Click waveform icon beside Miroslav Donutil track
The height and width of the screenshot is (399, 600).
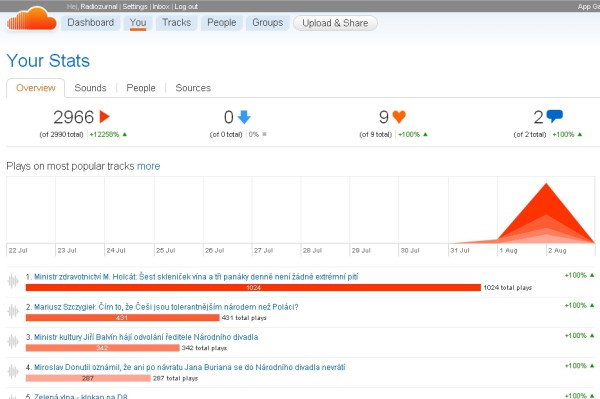pos(13,371)
